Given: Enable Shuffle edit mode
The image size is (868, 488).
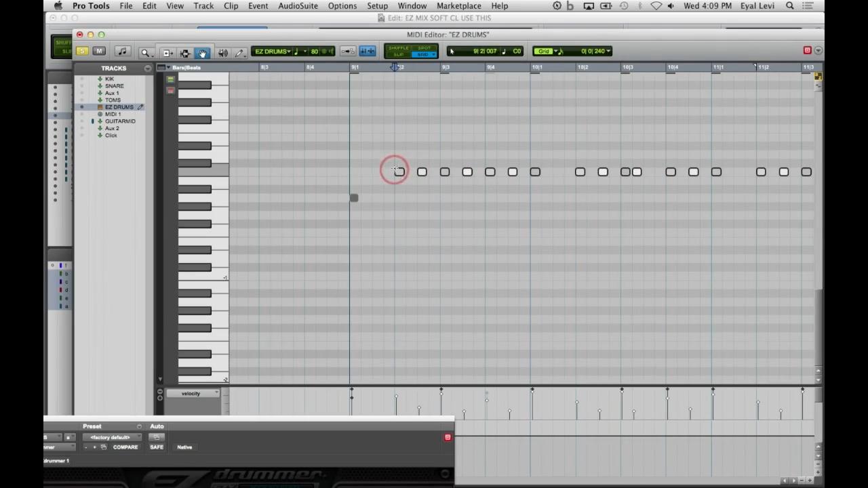Looking at the screenshot, I should point(399,48).
